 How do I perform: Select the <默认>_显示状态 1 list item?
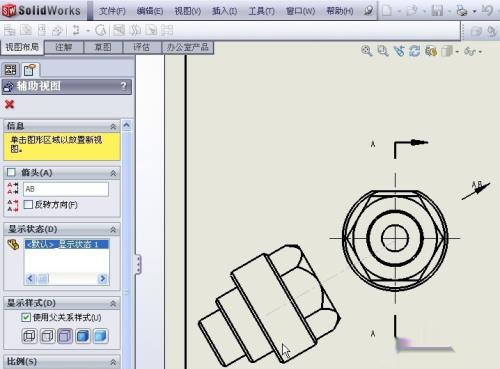66,244
